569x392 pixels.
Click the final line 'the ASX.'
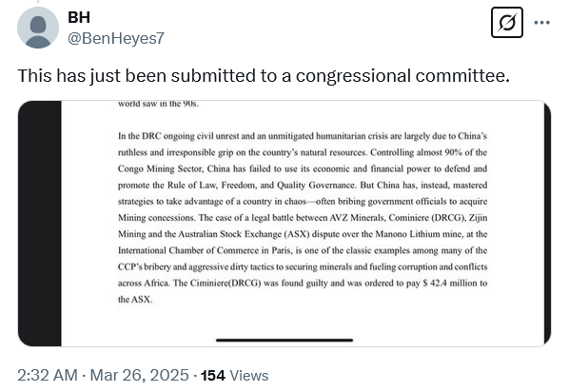point(135,300)
